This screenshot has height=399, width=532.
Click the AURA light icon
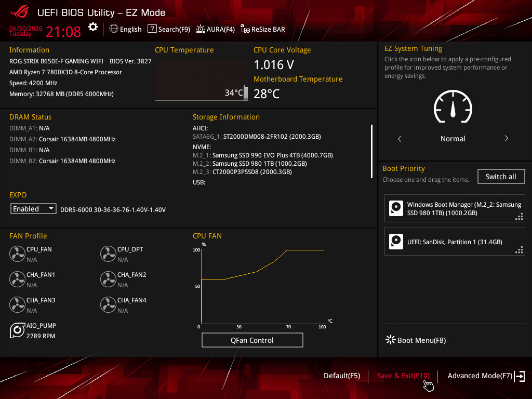(x=201, y=29)
